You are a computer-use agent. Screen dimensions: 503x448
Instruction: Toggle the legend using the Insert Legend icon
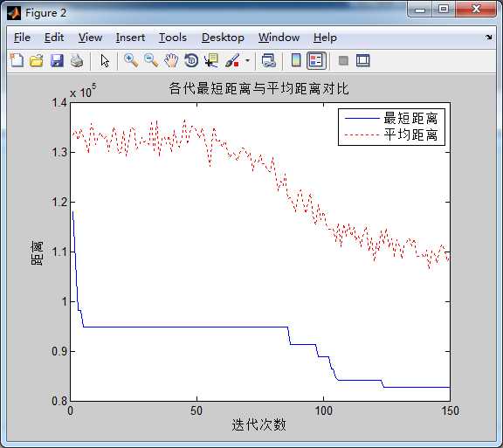(316, 60)
